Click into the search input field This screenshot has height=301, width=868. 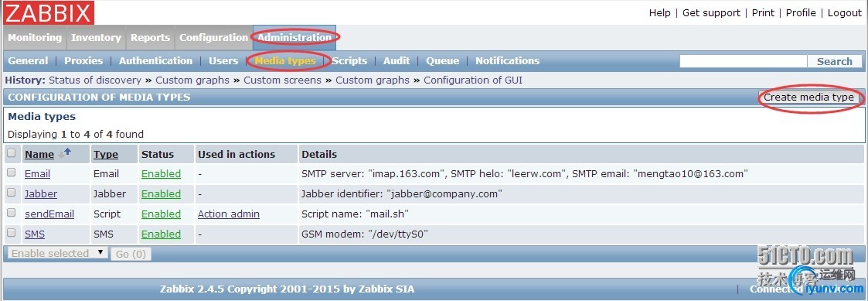coord(744,62)
